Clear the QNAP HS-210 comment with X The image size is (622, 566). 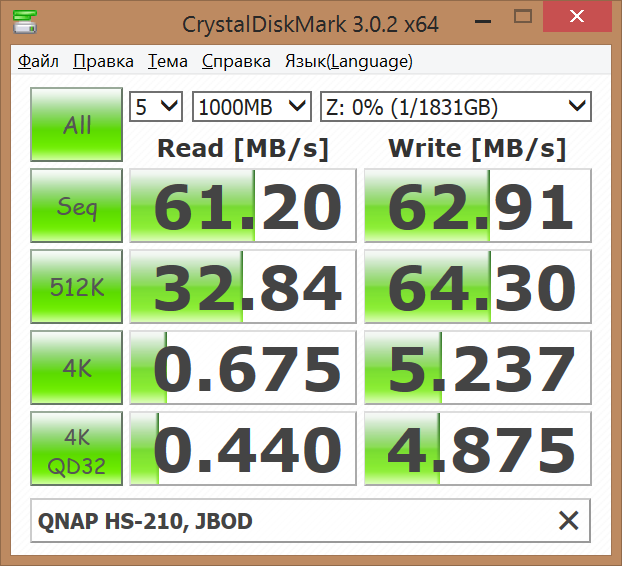pos(568,520)
